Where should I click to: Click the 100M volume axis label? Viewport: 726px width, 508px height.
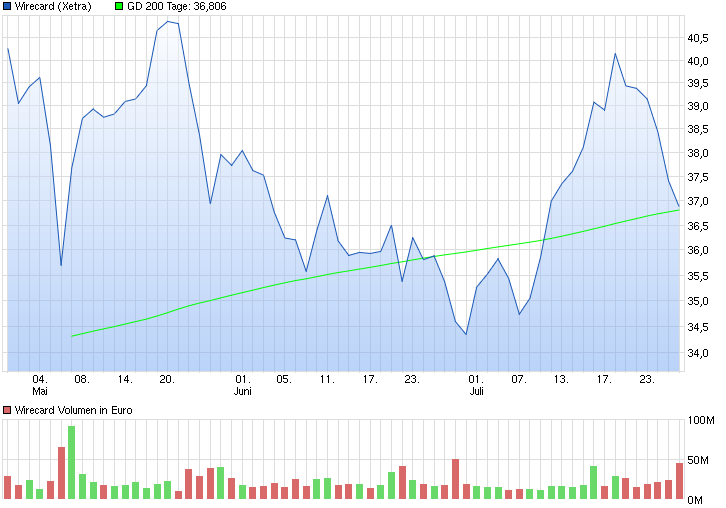701,420
